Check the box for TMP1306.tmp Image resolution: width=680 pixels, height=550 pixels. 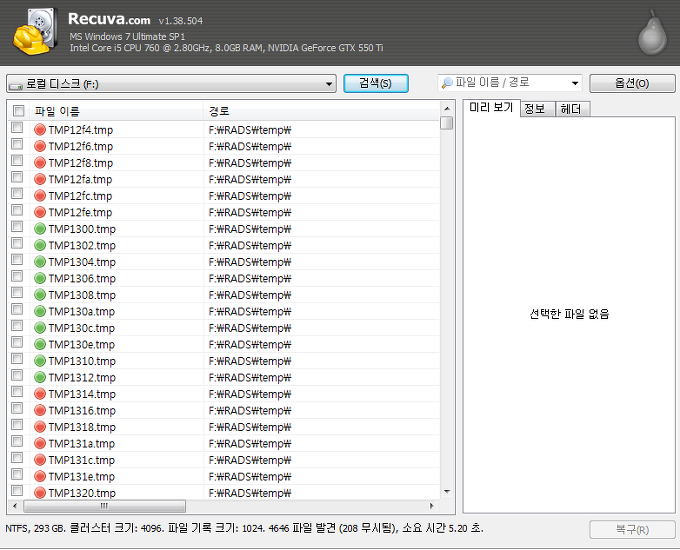pyautogui.click(x=17, y=276)
